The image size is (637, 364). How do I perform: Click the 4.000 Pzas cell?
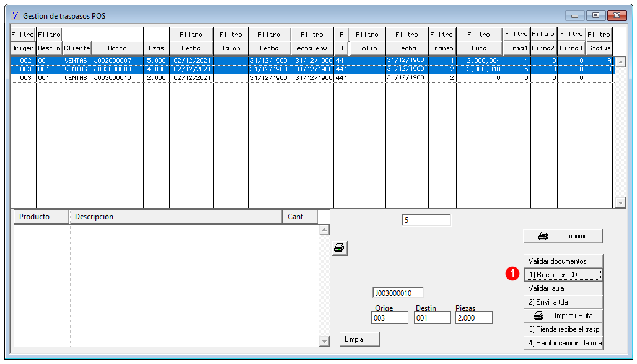click(156, 69)
